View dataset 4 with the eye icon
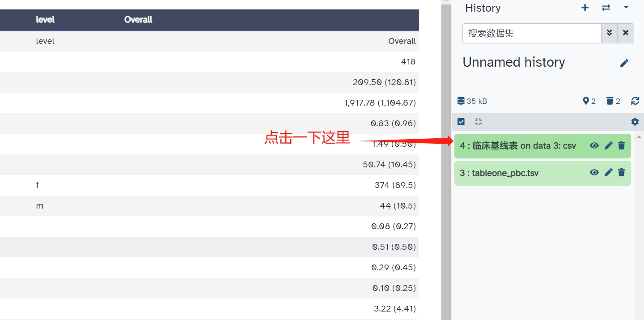The width and height of the screenshot is (644, 320). coord(594,145)
